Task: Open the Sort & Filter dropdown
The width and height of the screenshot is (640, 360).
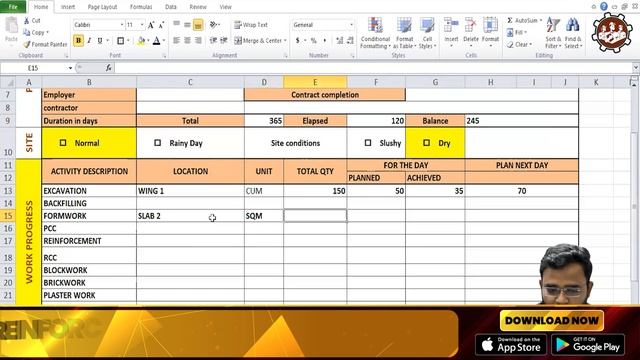Action: click(x=553, y=33)
